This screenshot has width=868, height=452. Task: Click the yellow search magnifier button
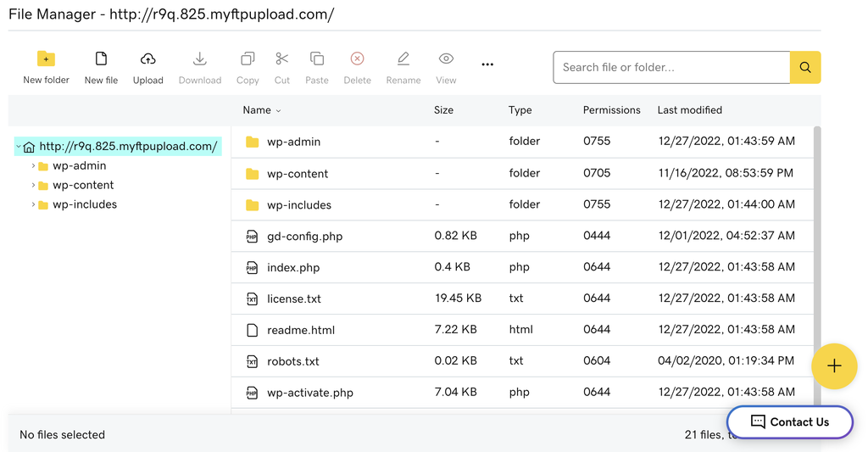pos(805,67)
